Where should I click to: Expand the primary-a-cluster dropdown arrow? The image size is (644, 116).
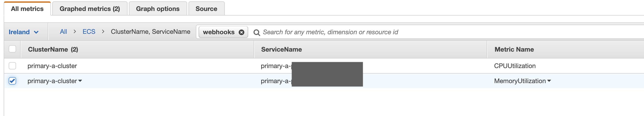(x=80, y=81)
